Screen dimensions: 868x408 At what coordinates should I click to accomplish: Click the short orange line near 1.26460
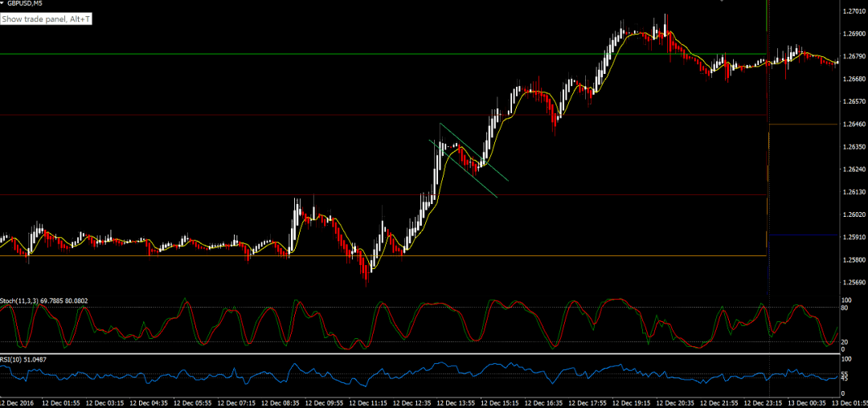[803, 124]
